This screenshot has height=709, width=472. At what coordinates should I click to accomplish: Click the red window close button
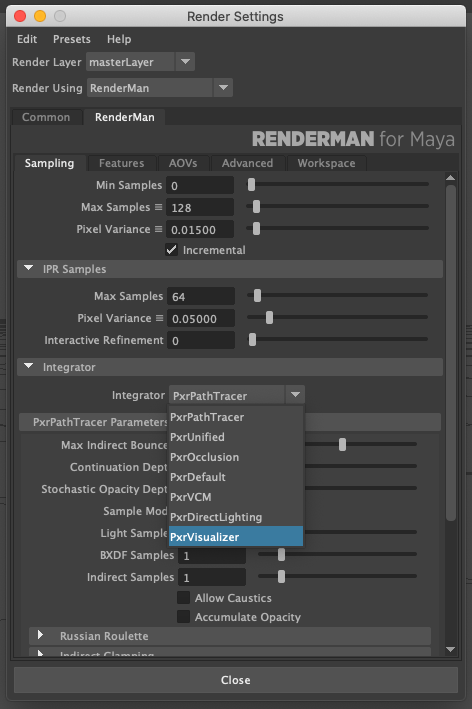[20, 16]
